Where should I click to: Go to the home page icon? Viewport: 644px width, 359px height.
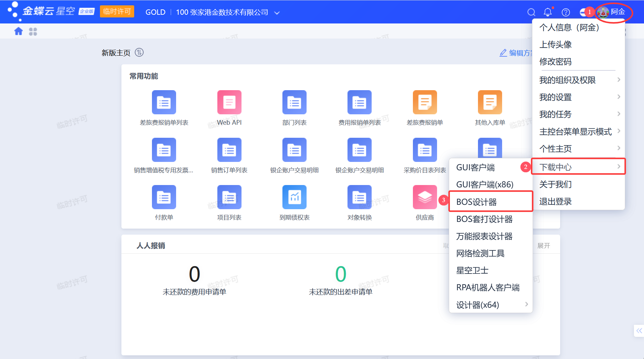18,32
